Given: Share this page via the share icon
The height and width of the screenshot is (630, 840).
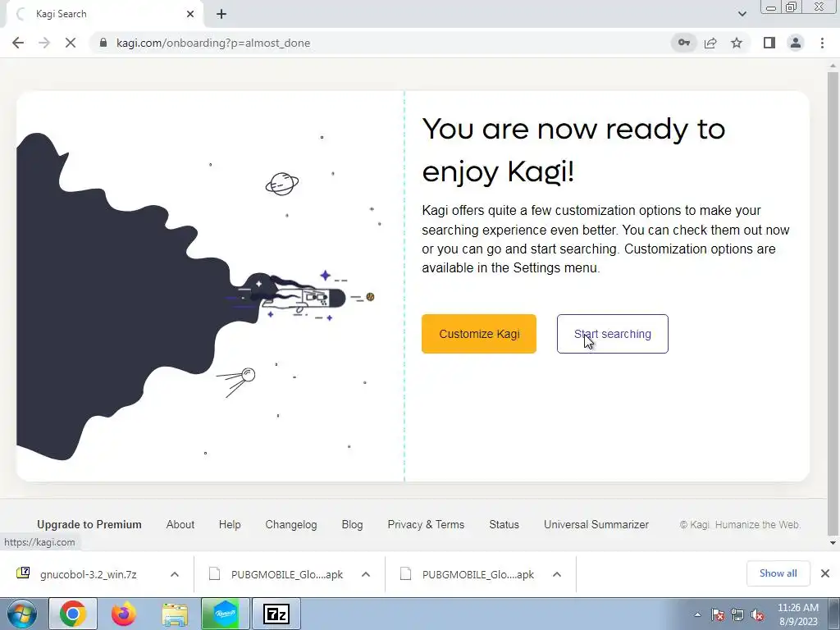Looking at the screenshot, I should point(710,43).
